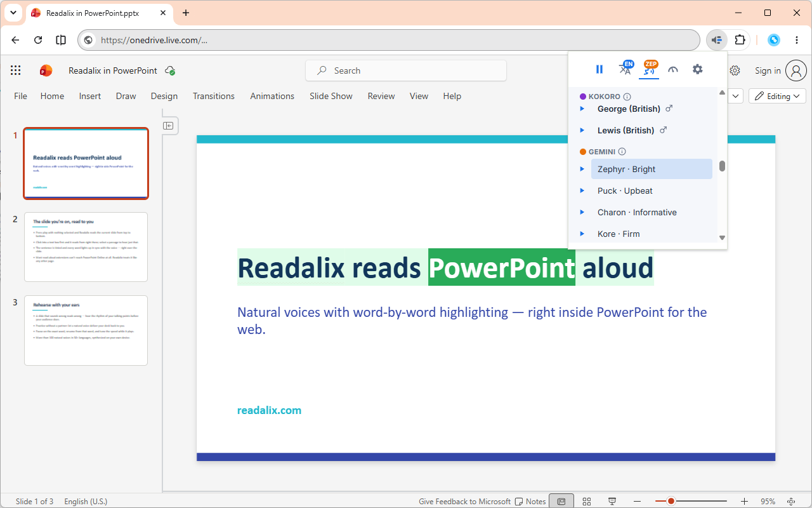Screen dimensions: 812x508
Task: Open the Readalix extension settings gear
Action: coord(697,69)
